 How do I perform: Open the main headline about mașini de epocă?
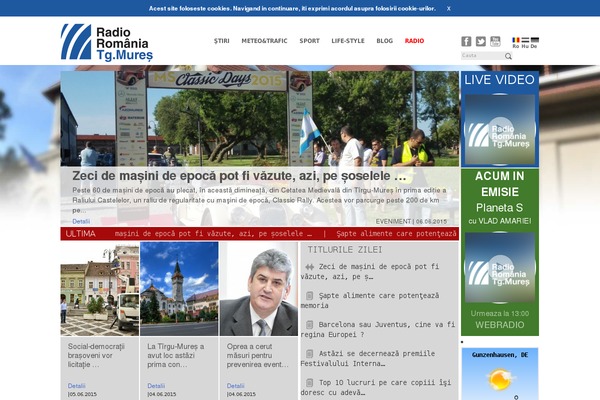[239, 176]
